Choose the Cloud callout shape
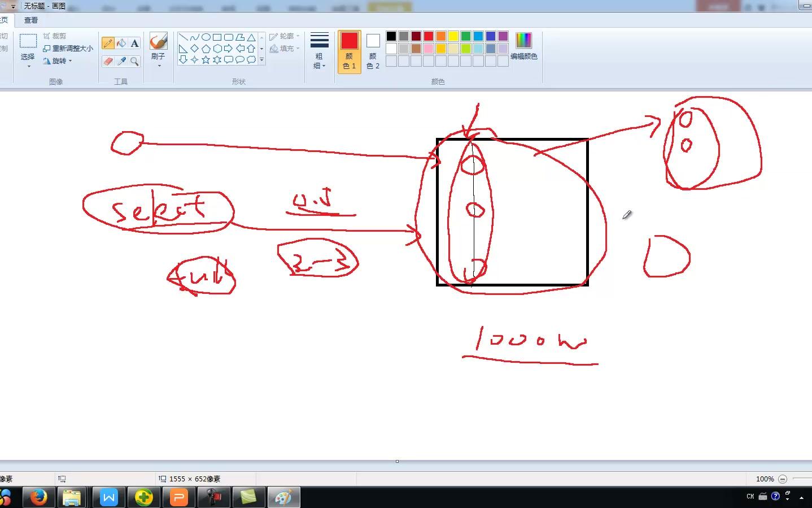Viewport: 812px width, 508px height. click(251, 60)
